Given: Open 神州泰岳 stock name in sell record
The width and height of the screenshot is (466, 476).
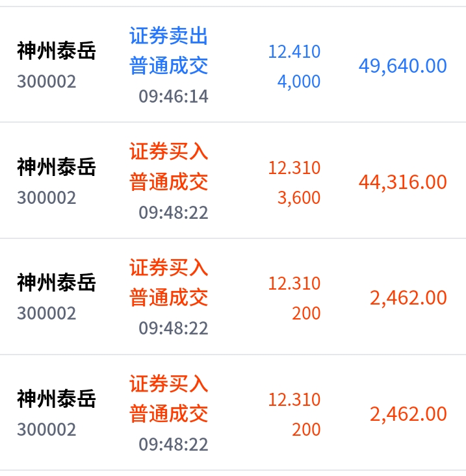Looking at the screenshot, I should point(57,51).
